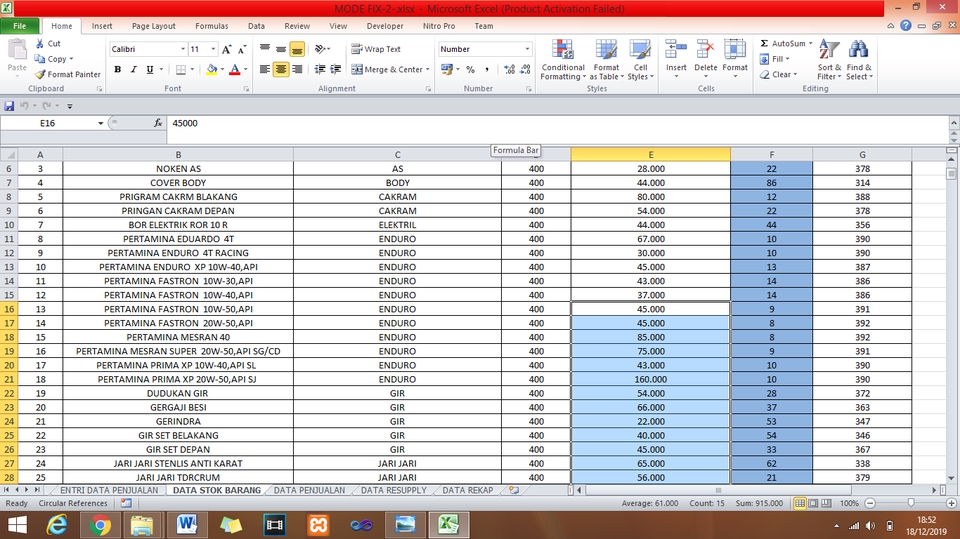Open the borders dropdown arrow

[x=192, y=69]
